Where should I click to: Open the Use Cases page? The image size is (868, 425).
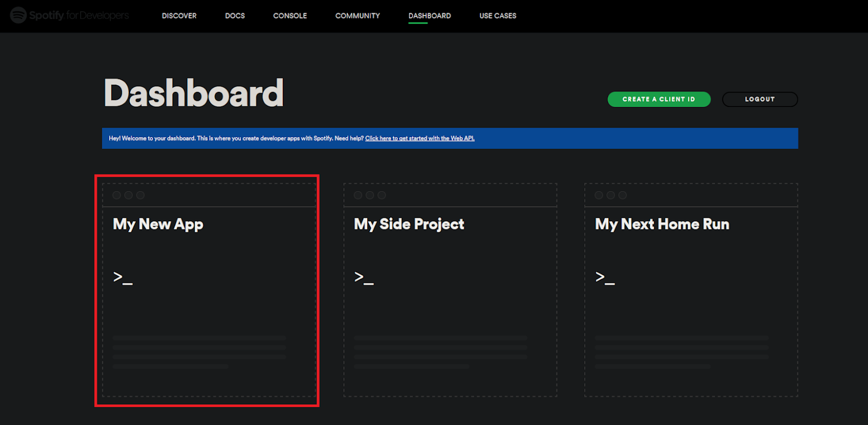498,16
